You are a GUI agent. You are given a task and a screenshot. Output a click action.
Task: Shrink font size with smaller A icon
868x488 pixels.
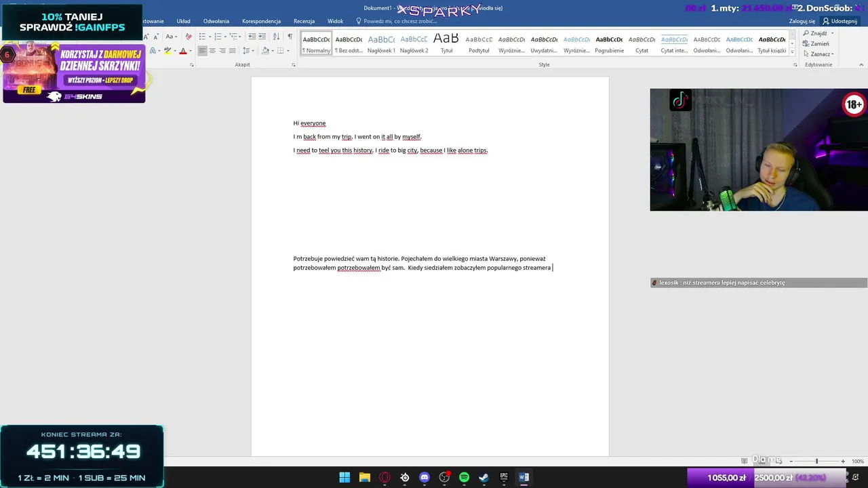click(x=157, y=37)
